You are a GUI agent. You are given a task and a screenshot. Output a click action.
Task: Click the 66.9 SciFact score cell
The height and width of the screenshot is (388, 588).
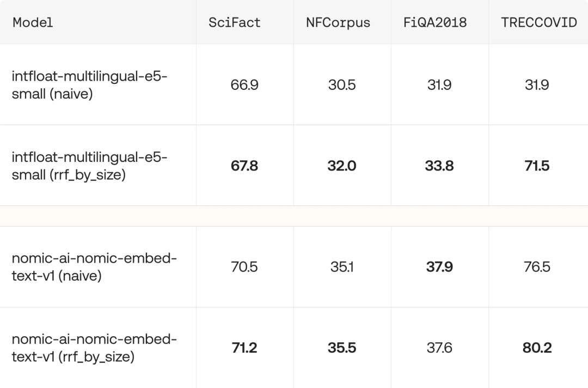point(244,85)
